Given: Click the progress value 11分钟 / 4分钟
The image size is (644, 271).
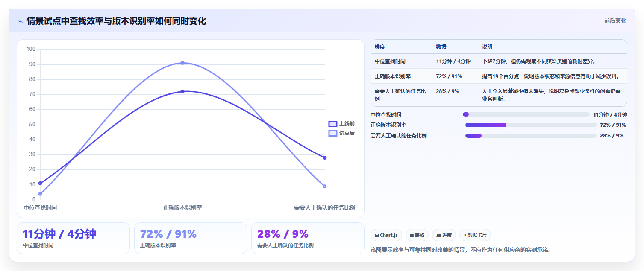Looking at the screenshot, I should (610, 114).
